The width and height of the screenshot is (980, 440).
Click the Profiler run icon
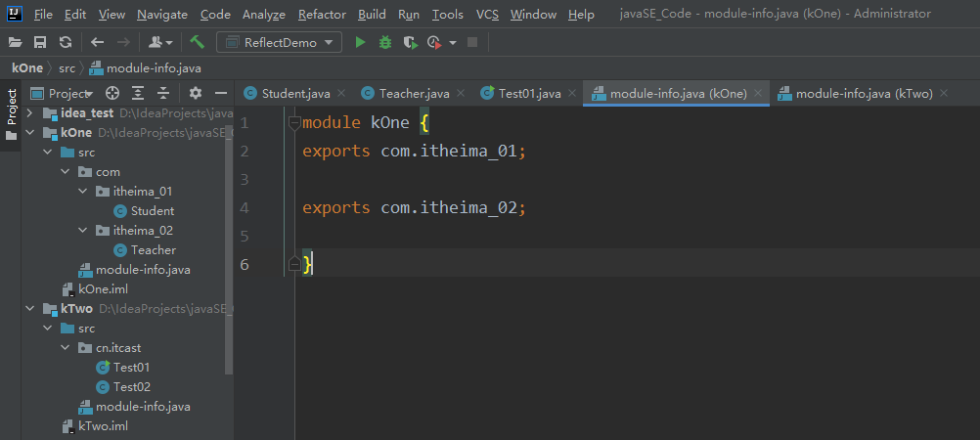[434, 42]
